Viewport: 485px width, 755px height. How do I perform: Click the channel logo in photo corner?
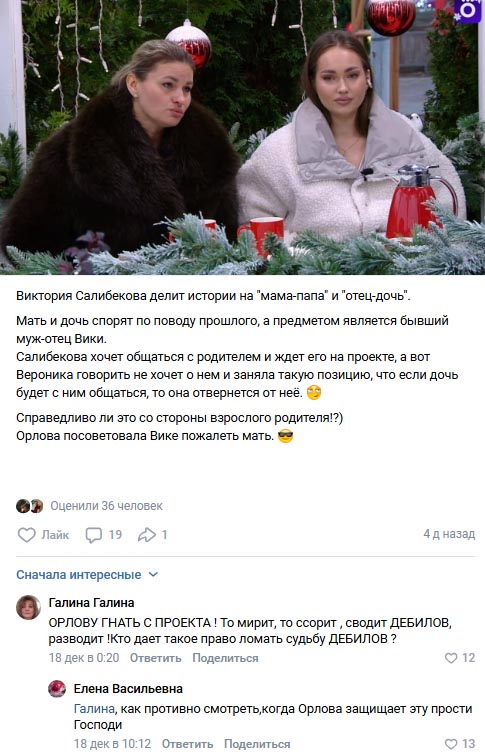467,11
